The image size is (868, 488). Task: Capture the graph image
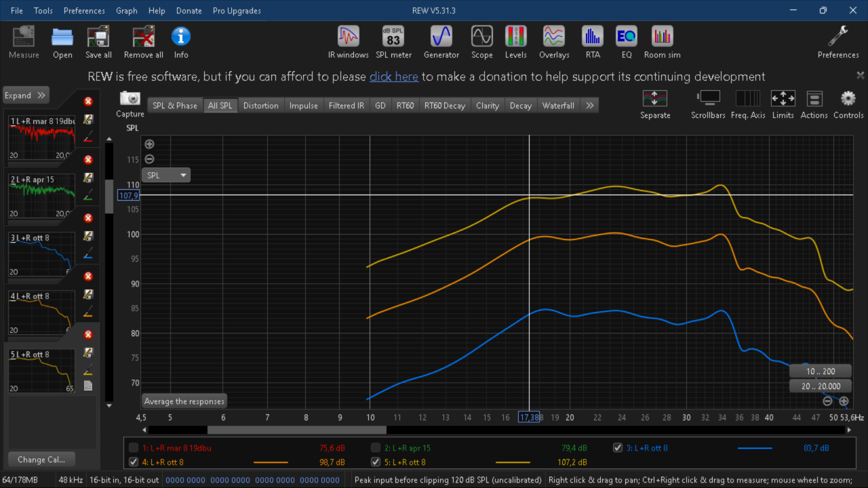click(x=130, y=104)
